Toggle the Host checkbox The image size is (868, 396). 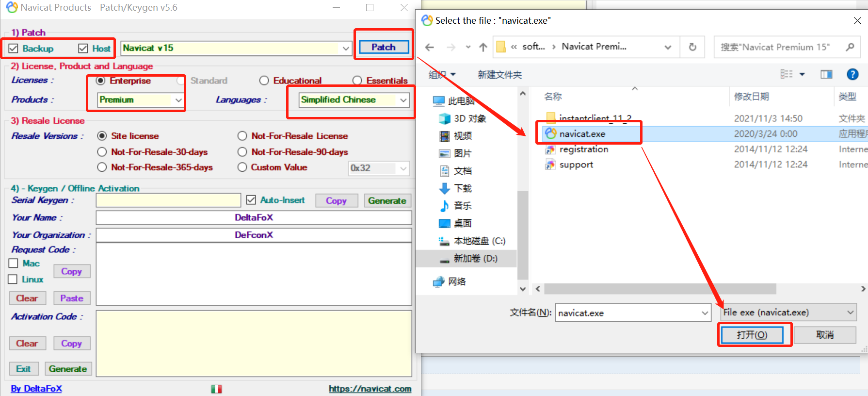pos(83,49)
